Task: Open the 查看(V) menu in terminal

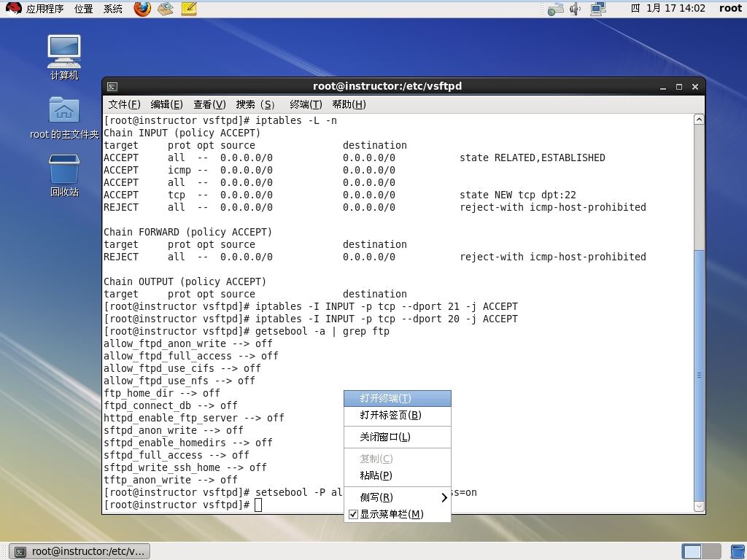Action: [209, 104]
